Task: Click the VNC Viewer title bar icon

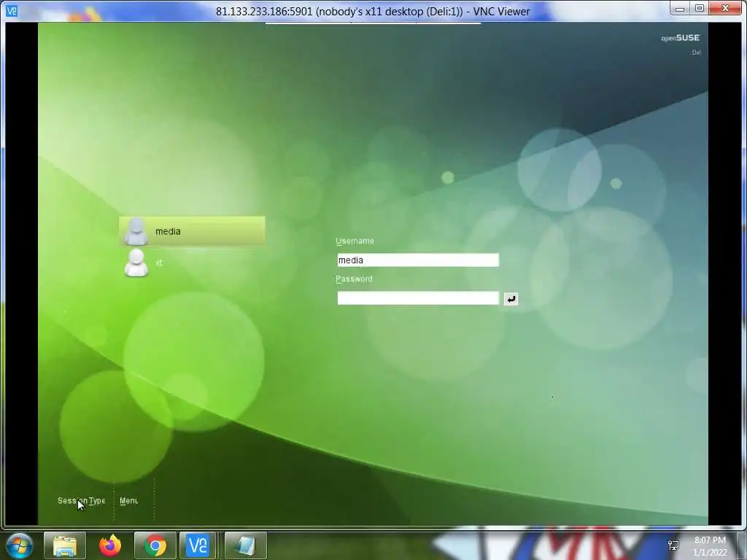Action: 12,10
